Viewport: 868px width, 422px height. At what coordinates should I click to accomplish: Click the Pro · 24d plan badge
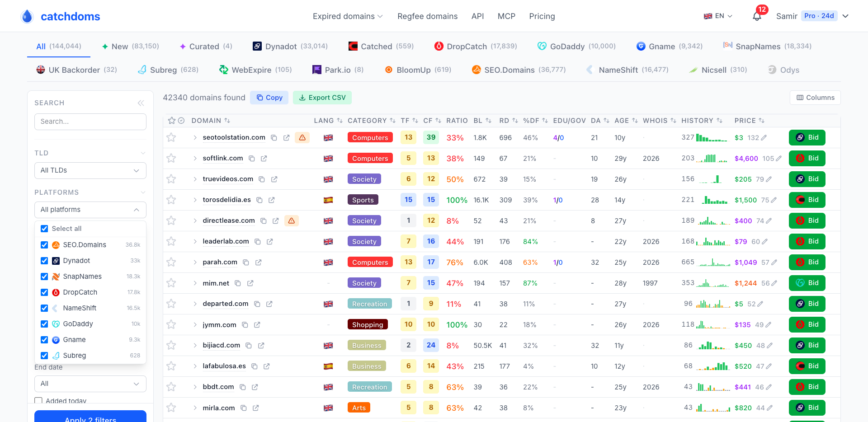819,16
